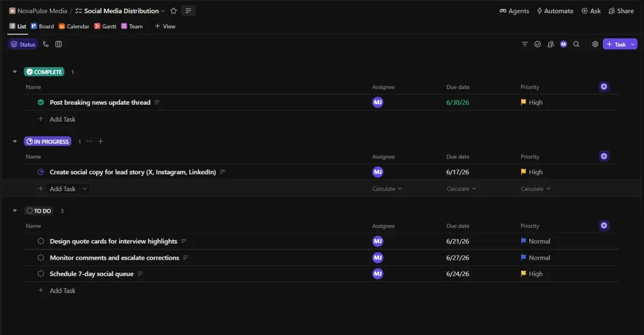Click assignee avatar MJ for Create social copy

pyautogui.click(x=378, y=172)
